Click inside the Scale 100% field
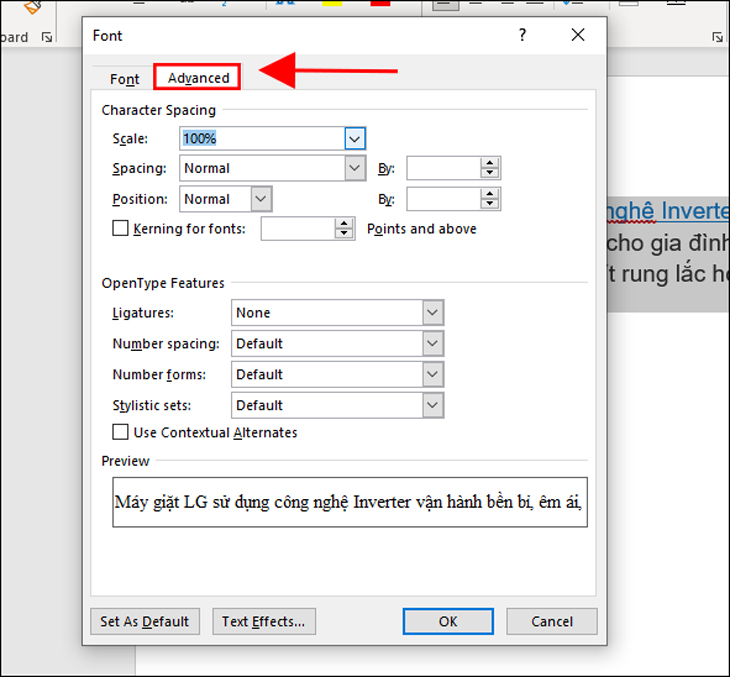730x677 pixels. (260, 138)
